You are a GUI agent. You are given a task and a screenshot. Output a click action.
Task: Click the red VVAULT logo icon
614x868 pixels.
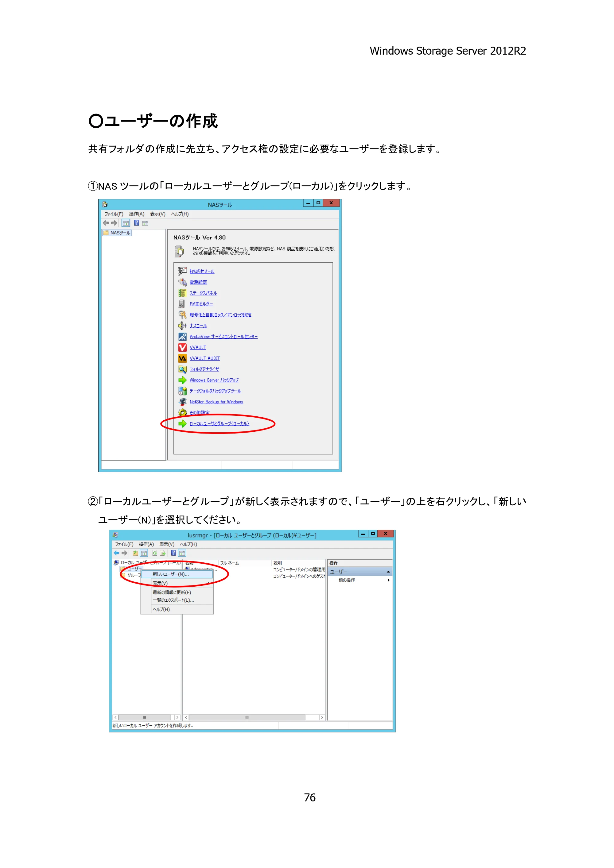(x=182, y=347)
